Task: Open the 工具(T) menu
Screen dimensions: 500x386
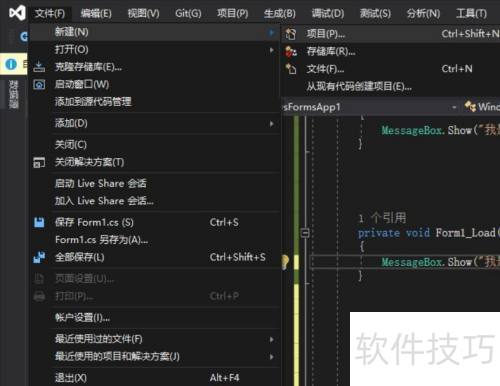Action: point(471,13)
